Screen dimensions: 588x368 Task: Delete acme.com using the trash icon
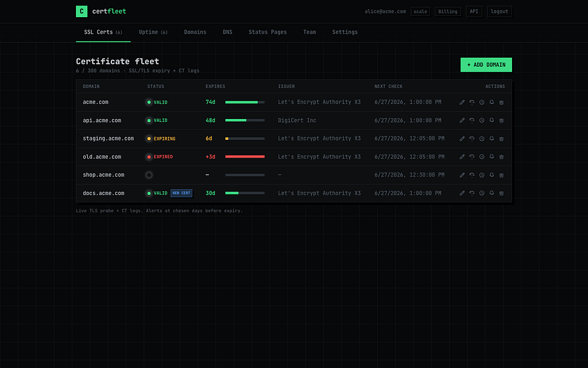pos(502,102)
